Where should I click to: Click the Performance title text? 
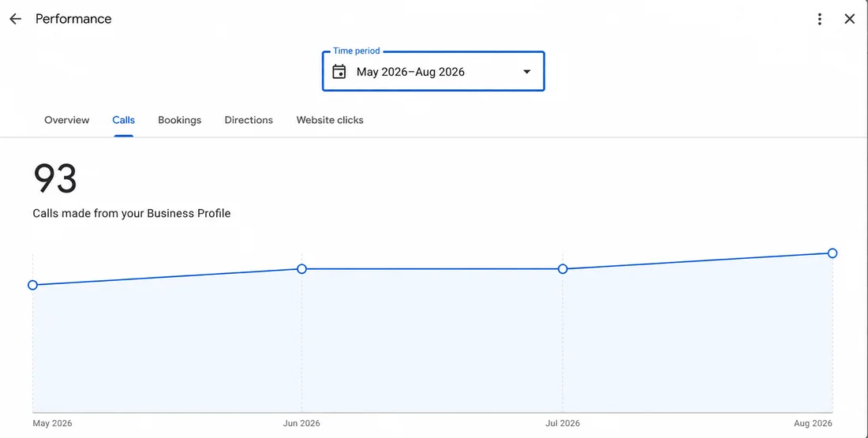(73, 19)
